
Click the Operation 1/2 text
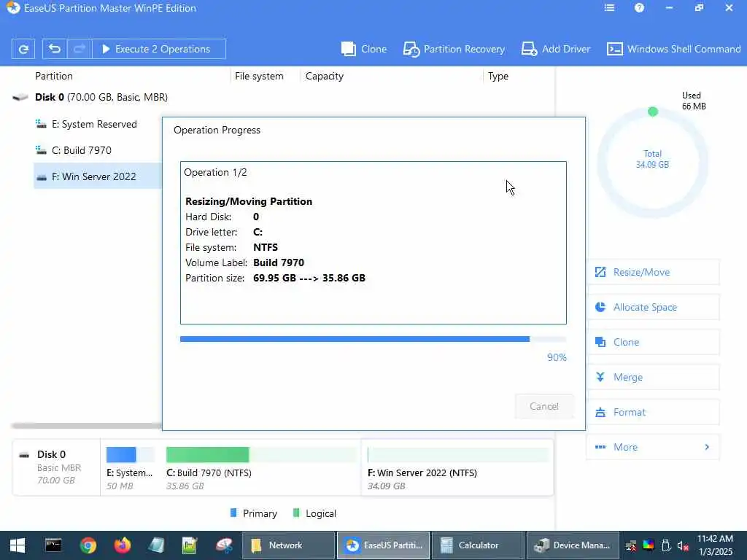[x=215, y=172]
